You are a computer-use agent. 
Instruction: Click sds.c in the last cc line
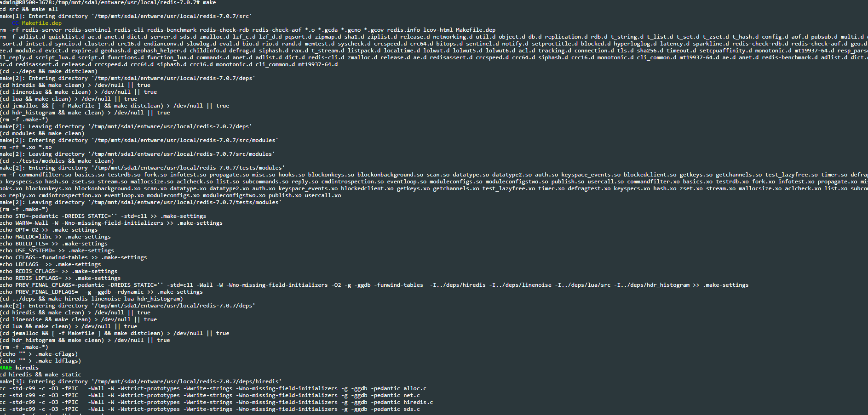click(x=411, y=409)
